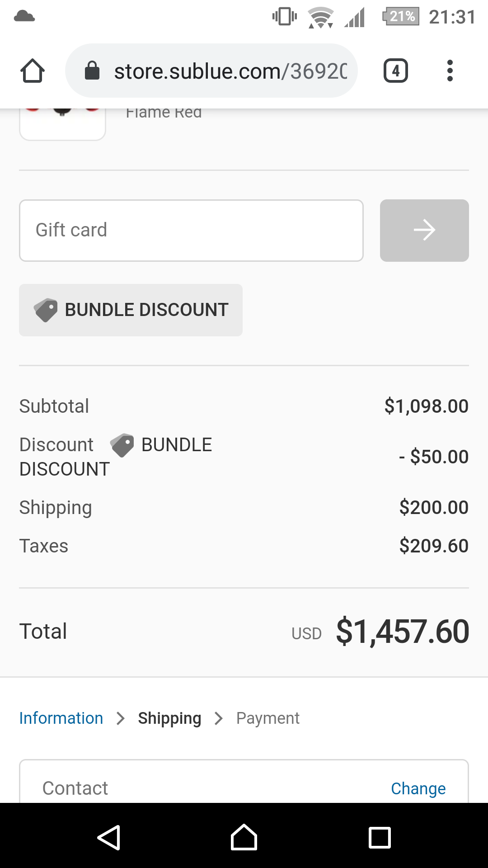
Task: Tap the discount tag icon in summary
Action: coord(122,445)
